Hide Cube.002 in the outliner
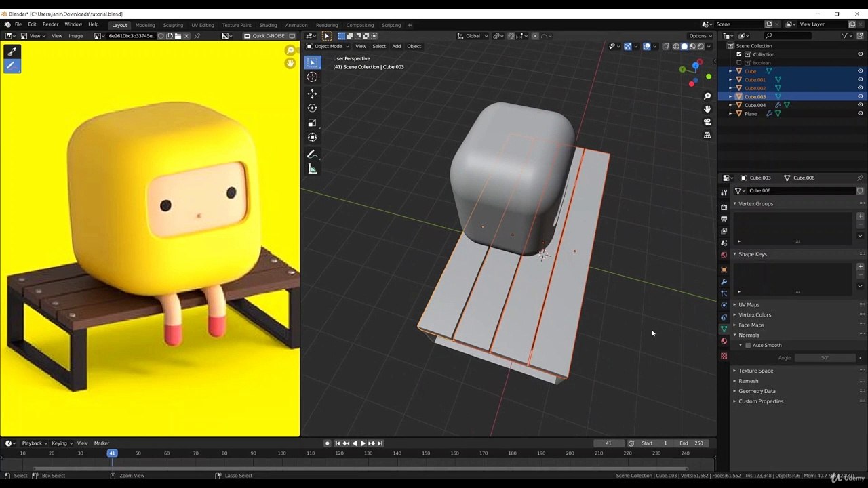Screen dimensions: 868x488 coord(860,88)
